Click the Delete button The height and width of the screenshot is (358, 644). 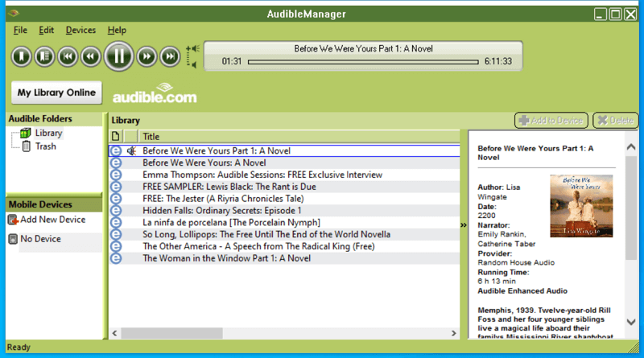tap(616, 121)
